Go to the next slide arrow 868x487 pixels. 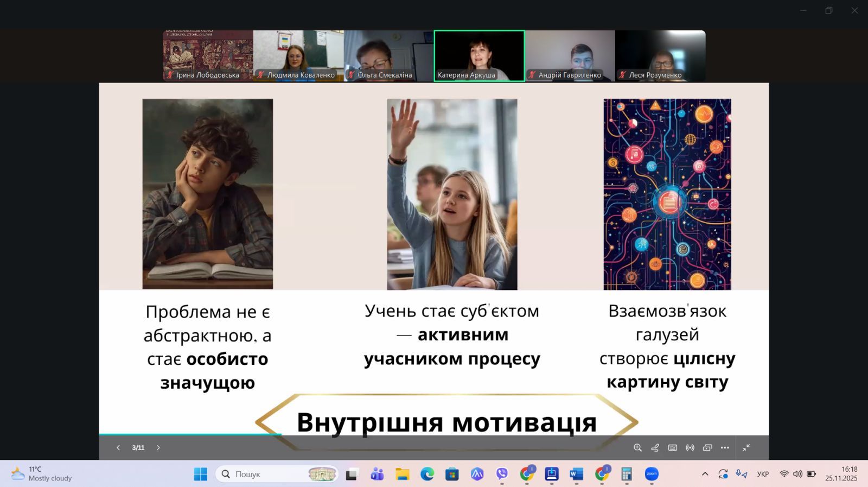point(158,448)
